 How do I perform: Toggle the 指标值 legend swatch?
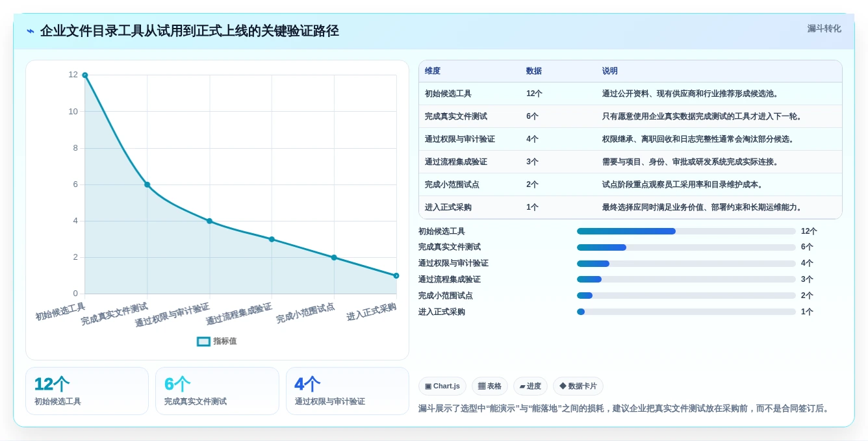click(x=203, y=341)
